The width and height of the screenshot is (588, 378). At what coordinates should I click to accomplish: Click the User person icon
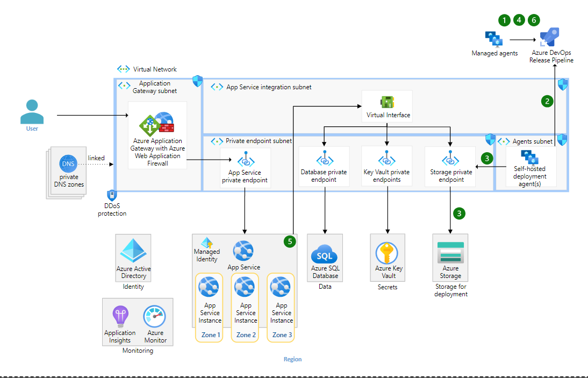point(32,111)
